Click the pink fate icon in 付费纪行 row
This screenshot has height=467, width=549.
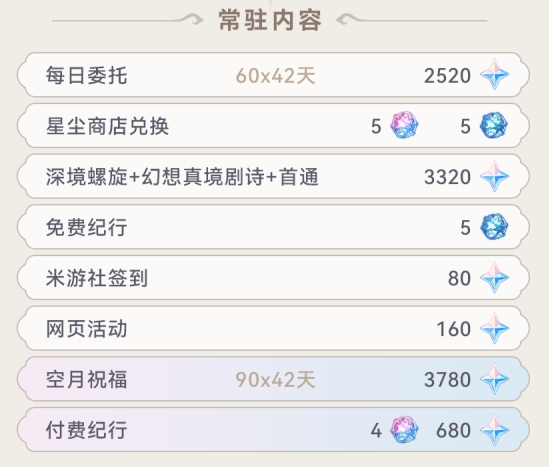404,430
